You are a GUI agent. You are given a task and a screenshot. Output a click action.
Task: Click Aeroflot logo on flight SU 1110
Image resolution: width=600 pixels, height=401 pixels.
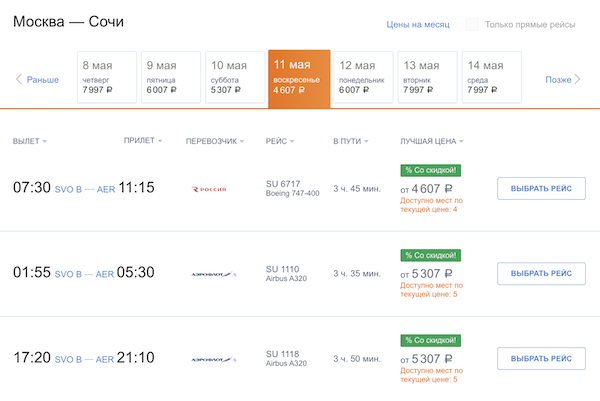click(x=213, y=273)
